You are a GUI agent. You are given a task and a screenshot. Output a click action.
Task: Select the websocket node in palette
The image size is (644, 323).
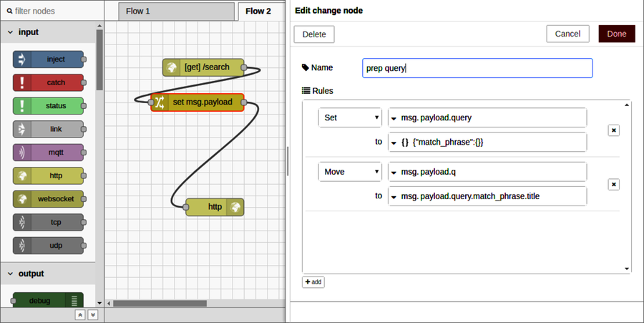[48, 199]
